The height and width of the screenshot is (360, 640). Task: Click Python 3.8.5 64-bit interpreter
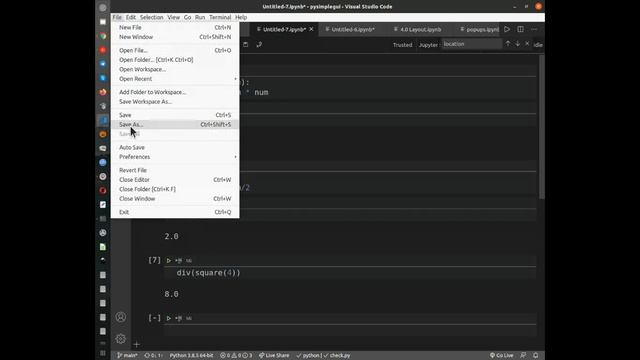pyautogui.click(x=191, y=356)
